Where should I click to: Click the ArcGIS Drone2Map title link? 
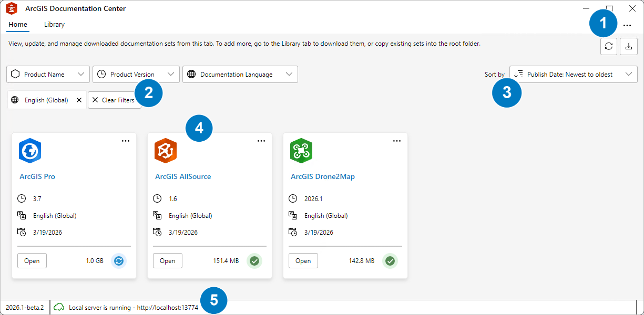point(323,176)
